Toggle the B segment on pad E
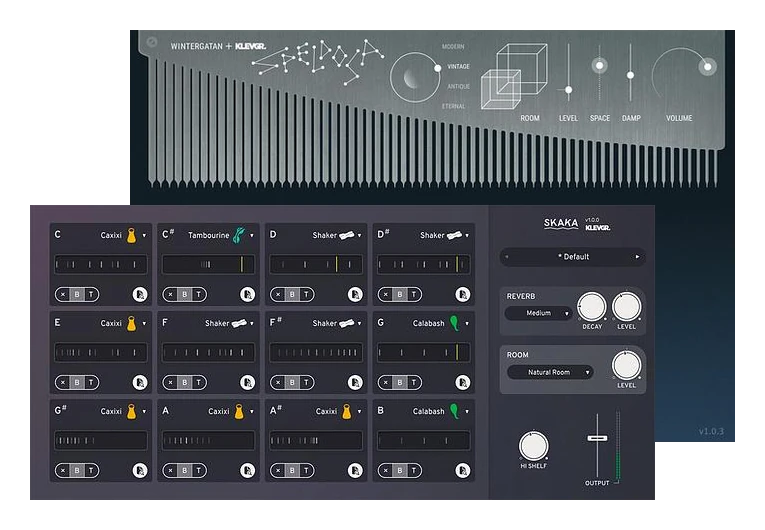Screen dimensions: 765x530 77,382
